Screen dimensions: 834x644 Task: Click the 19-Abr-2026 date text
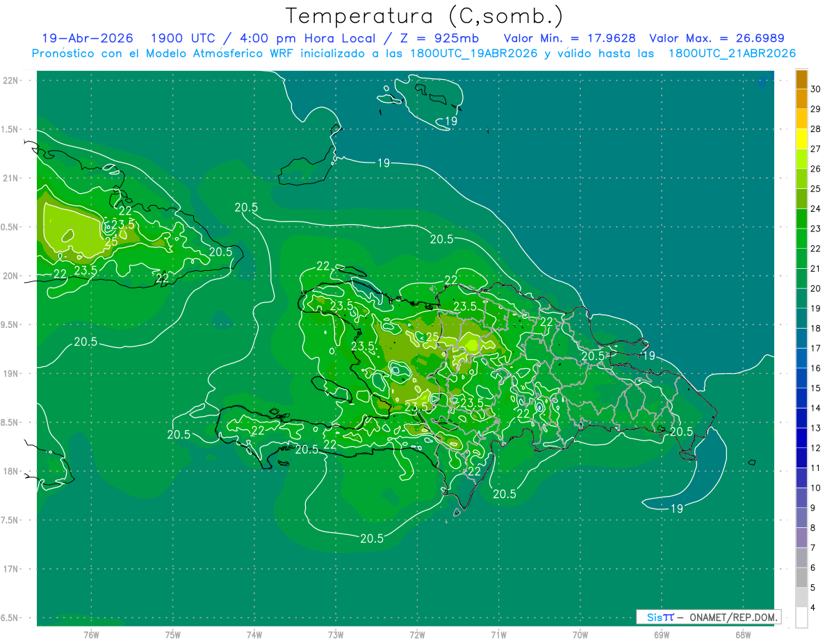click(88, 38)
